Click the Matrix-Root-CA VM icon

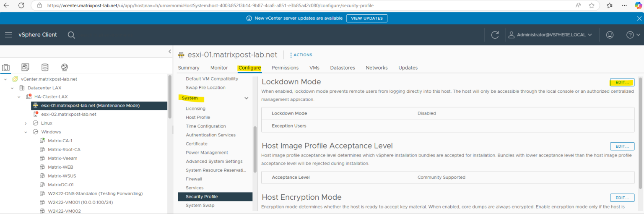(42, 149)
